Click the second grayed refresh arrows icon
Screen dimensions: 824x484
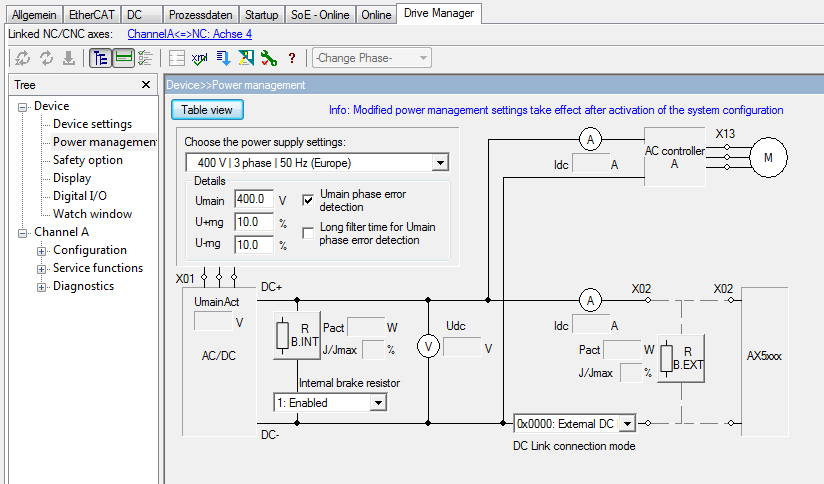tap(46, 58)
